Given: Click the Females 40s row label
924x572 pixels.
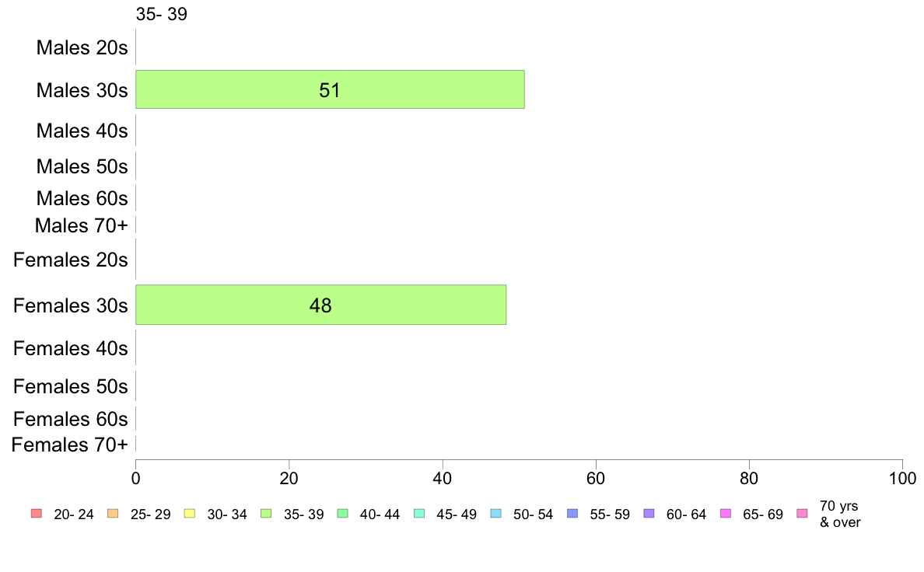Looking at the screenshot, I should coord(71,349).
